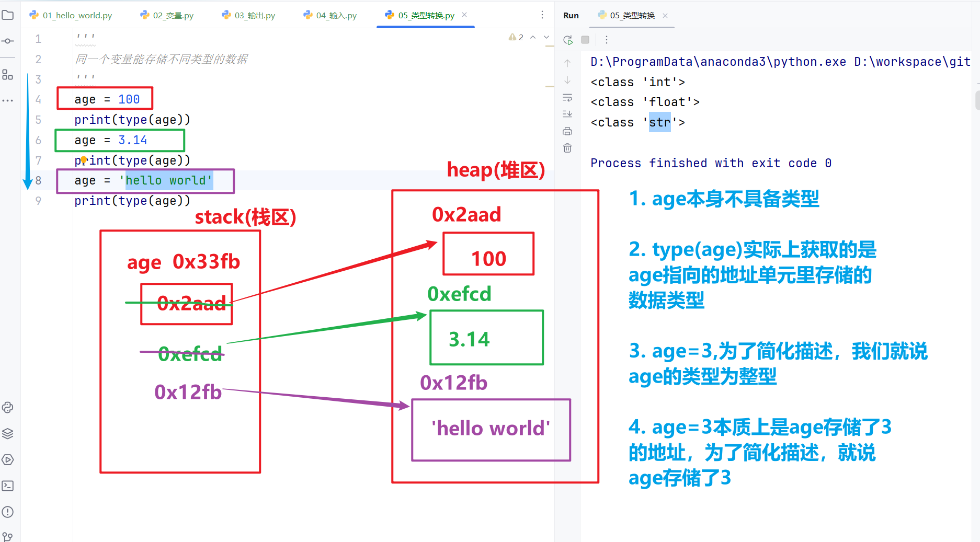The height and width of the screenshot is (542, 980).
Task: Open the Problems warning icon
Action: pos(8,512)
